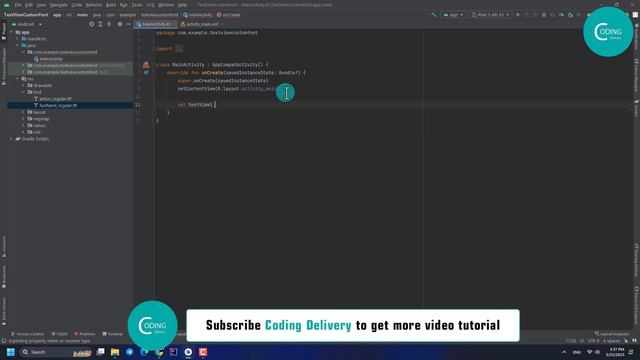Open the Layout Inspector tool window
Image resolution: width=640 pixels, height=360 pixels.
point(612,334)
